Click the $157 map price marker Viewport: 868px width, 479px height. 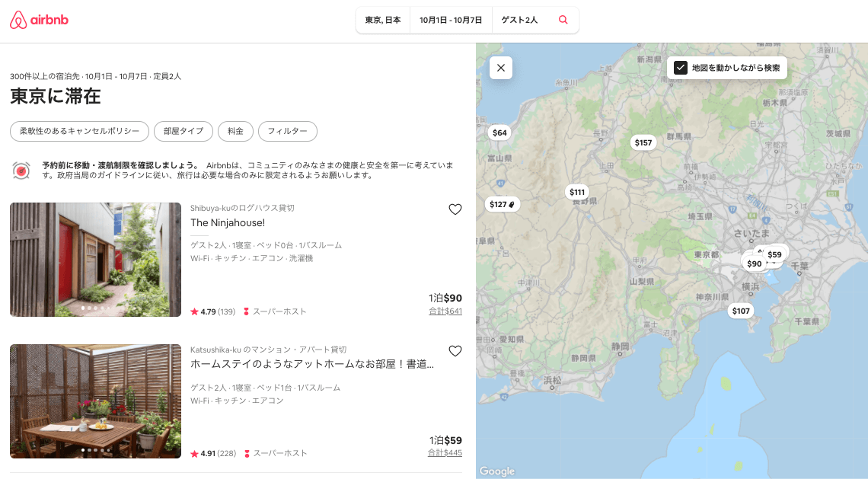pos(643,142)
